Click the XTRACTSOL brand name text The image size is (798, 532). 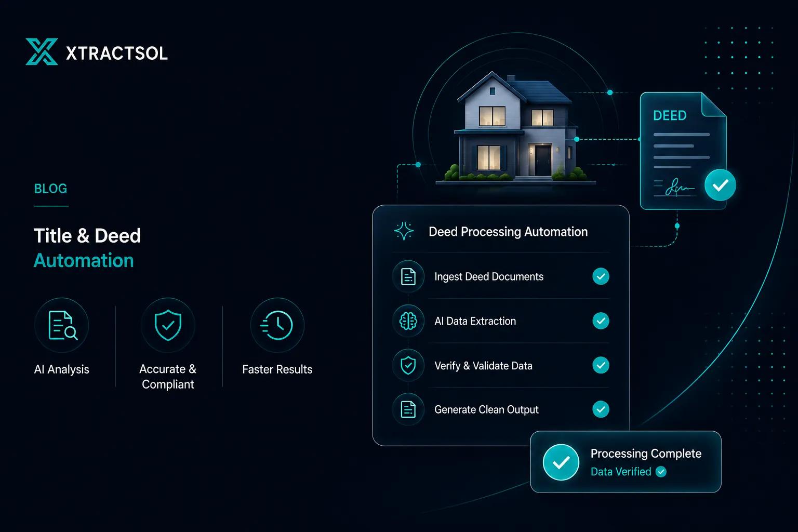pyautogui.click(x=117, y=53)
